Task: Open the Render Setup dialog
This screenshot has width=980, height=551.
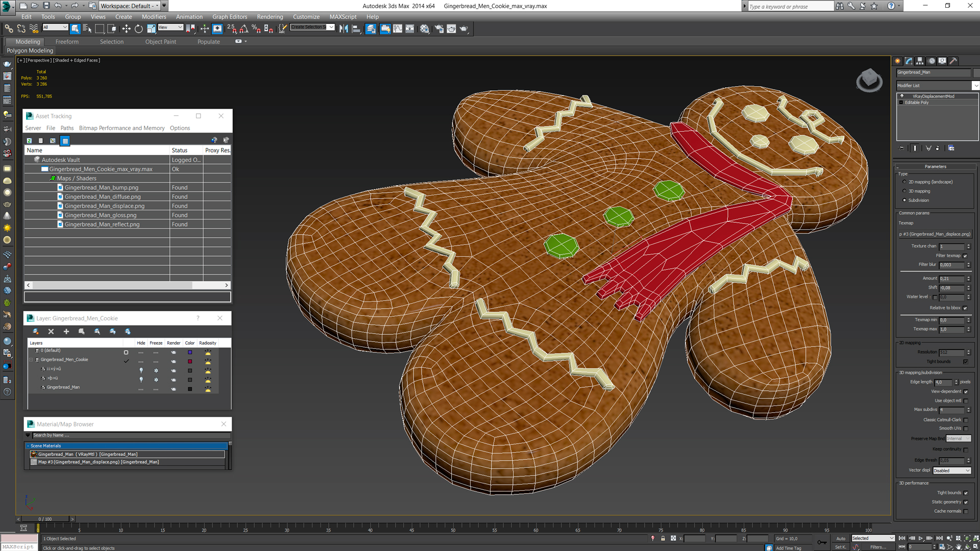Action: pos(439,29)
